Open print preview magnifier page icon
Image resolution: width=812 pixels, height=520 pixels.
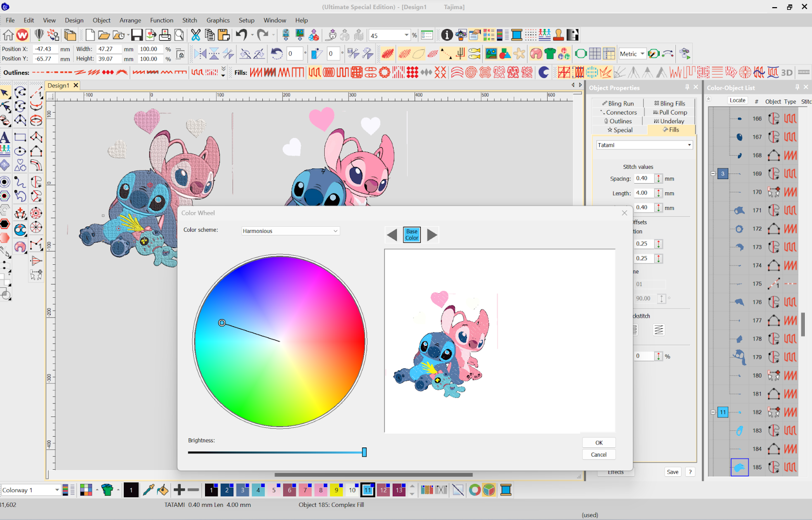(179, 35)
